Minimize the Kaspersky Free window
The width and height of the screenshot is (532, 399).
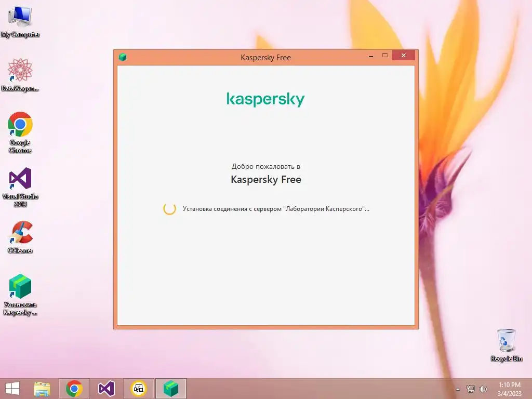pyautogui.click(x=371, y=56)
